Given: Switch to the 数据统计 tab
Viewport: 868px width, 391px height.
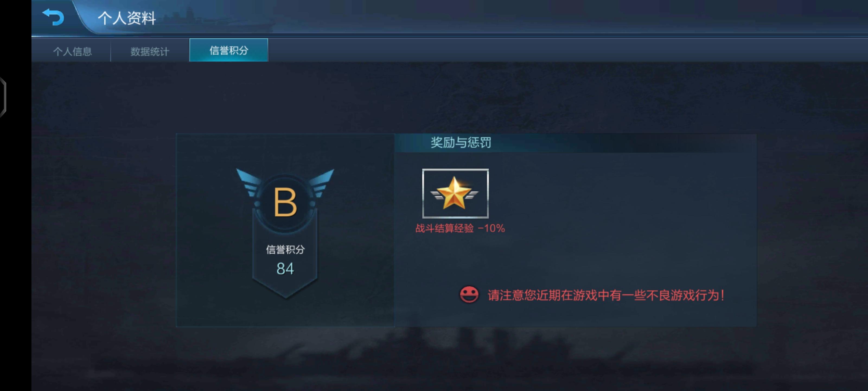Looking at the screenshot, I should pos(150,51).
